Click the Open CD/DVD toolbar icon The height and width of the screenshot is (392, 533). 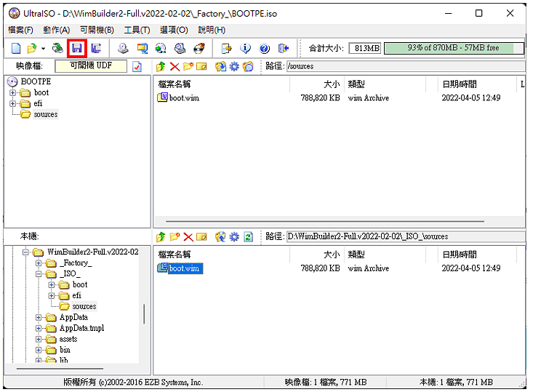pos(57,48)
